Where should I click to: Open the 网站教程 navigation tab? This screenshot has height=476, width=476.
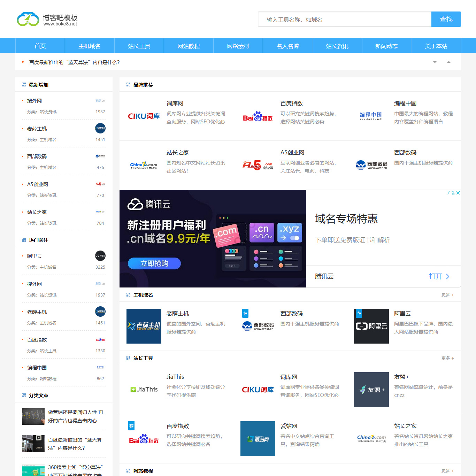tap(189, 46)
